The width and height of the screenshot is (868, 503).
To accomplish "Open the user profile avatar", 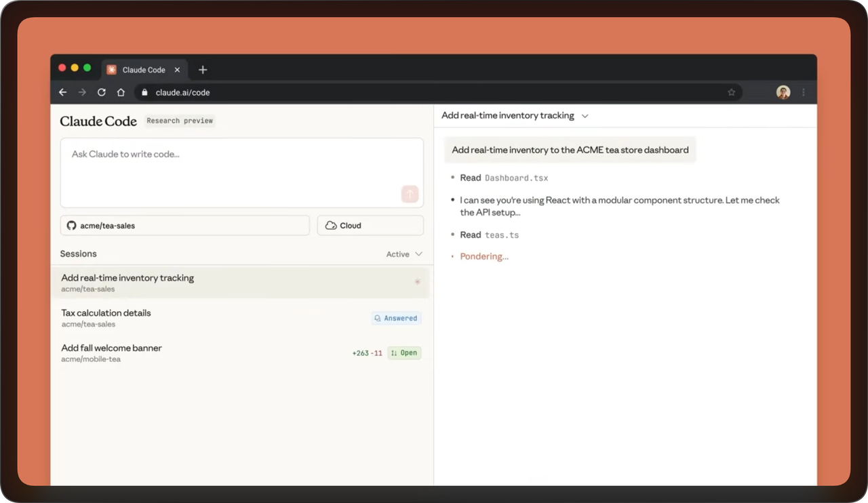I will tap(783, 92).
